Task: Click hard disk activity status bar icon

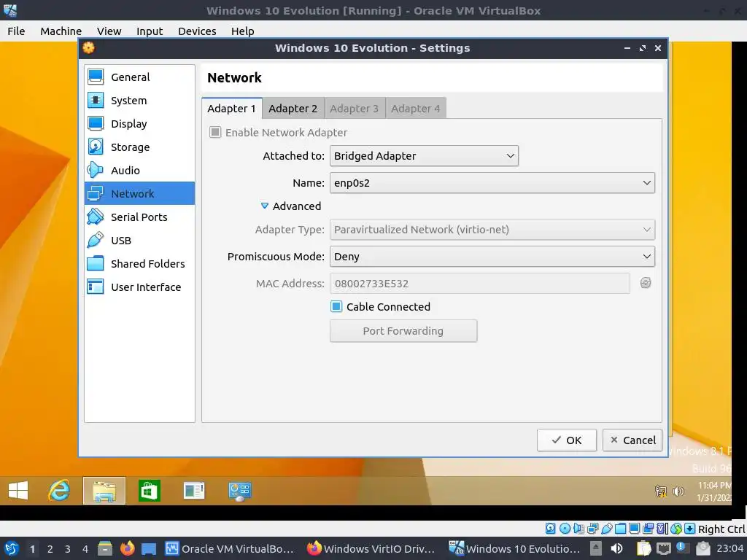Action: coord(550,529)
